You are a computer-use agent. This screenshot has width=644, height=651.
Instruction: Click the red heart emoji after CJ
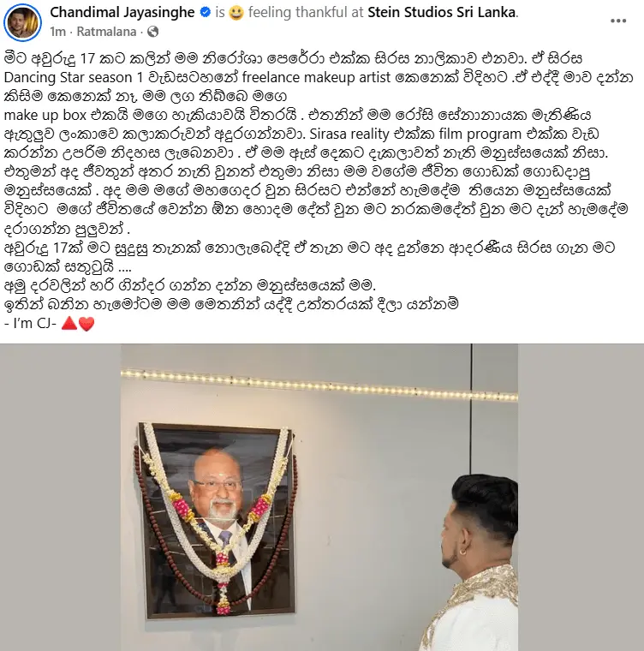click(86, 324)
